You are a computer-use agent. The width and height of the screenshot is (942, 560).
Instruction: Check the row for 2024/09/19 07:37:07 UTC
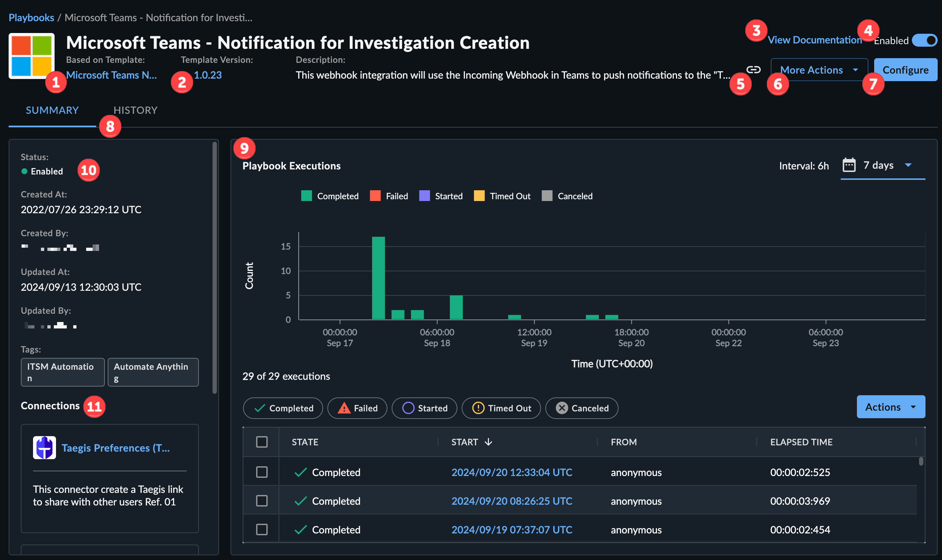261,529
